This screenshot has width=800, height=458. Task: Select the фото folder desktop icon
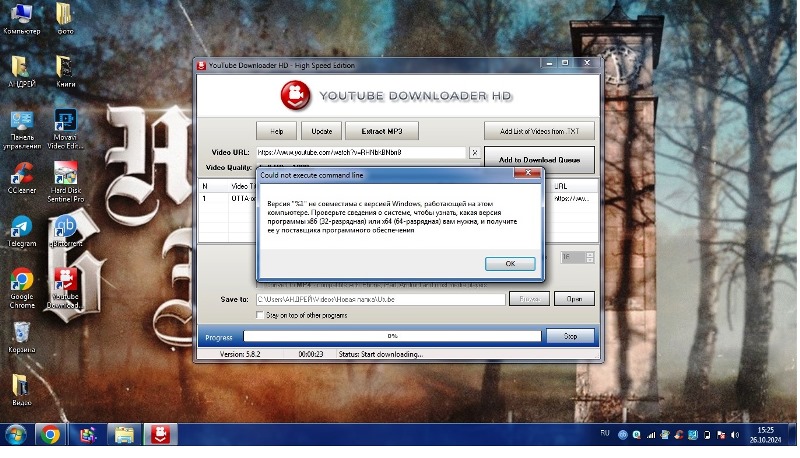pos(64,19)
